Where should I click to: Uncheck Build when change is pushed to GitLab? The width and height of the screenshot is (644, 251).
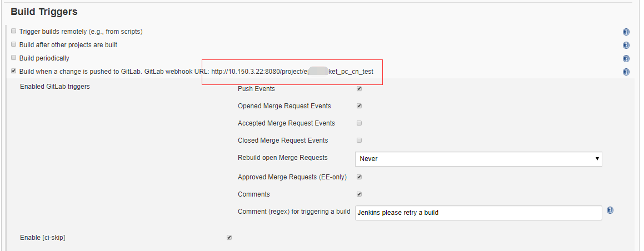(x=14, y=71)
